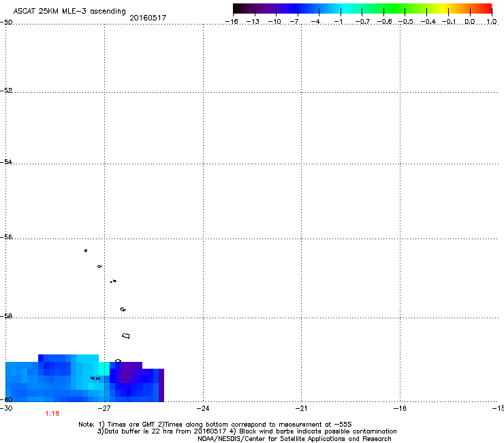Image resolution: width=504 pixels, height=443 pixels.
Task: Click the 0.0 label on the color bar
Action: [470, 22]
